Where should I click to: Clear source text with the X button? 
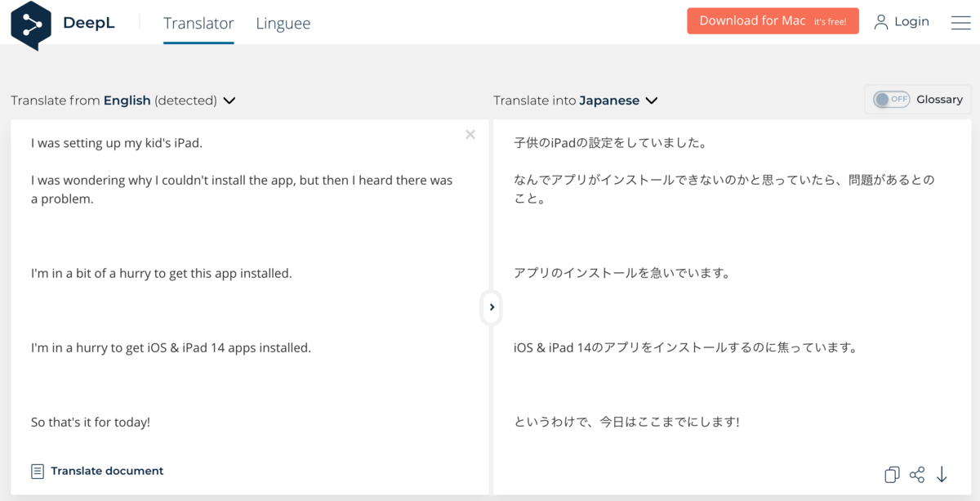[x=470, y=134]
